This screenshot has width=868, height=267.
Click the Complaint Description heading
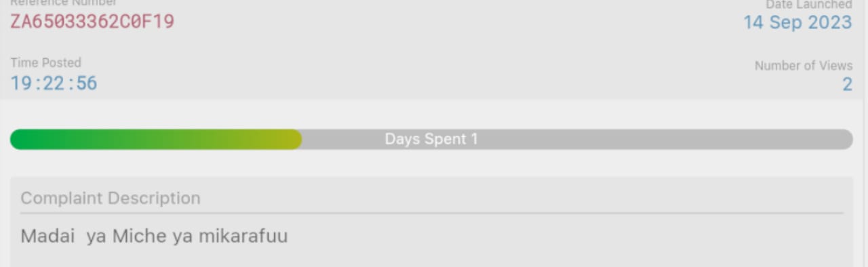point(111,198)
